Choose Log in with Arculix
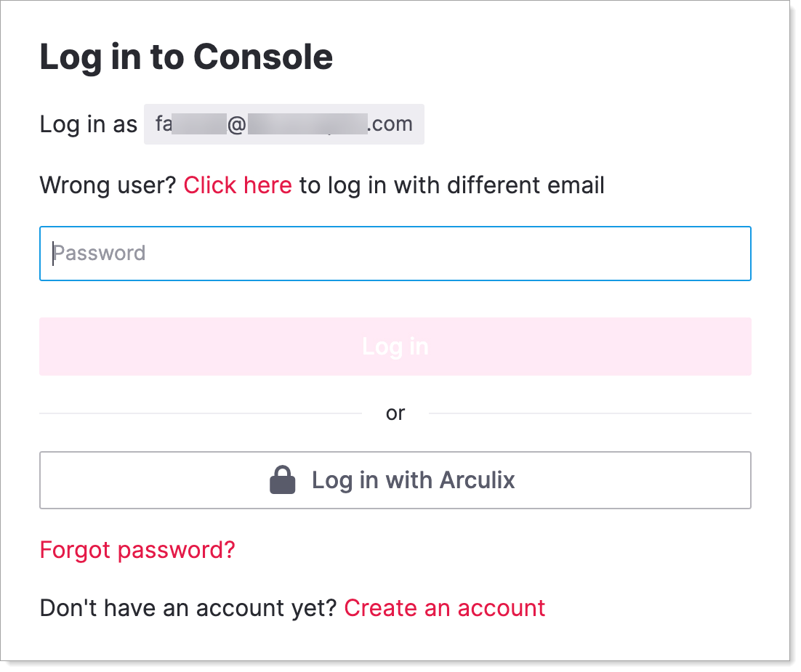This screenshot has height=672, width=801. point(395,480)
